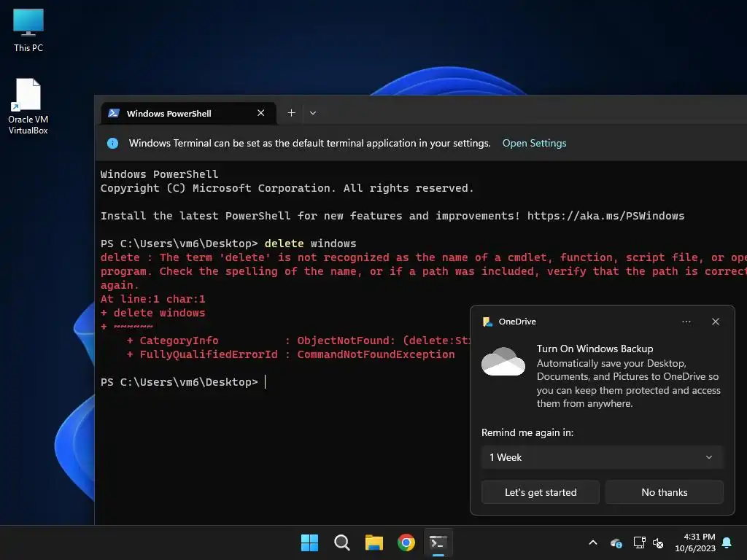Click the Terminal icon on taskbar
Screen dimensions: 747x560
(438, 542)
